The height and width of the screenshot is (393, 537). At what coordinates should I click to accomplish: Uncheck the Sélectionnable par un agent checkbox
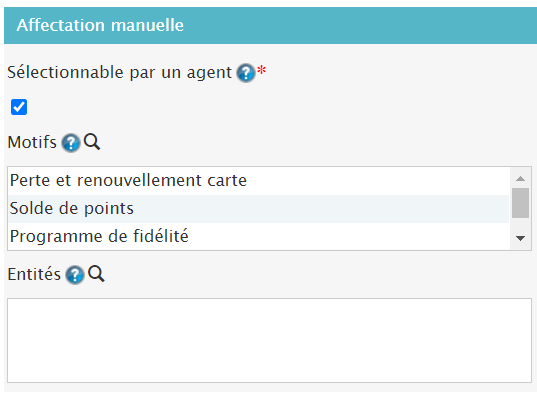pyautogui.click(x=19, y=107)
